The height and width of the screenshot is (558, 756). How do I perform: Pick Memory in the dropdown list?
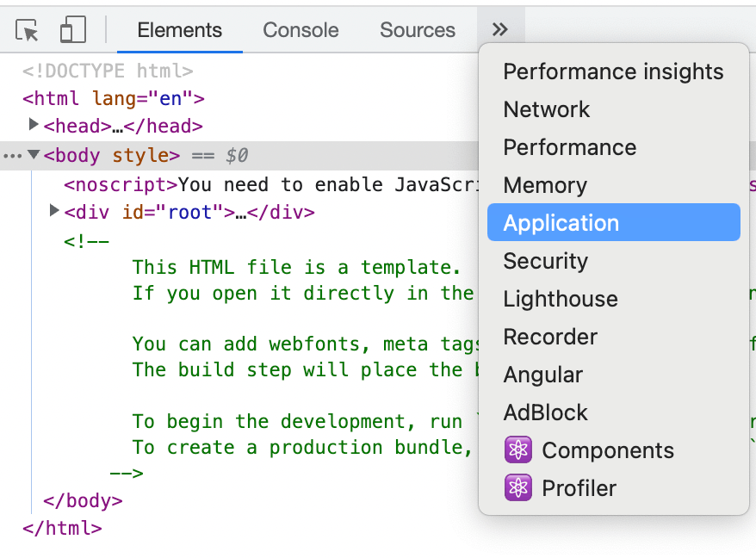point(545,185)
